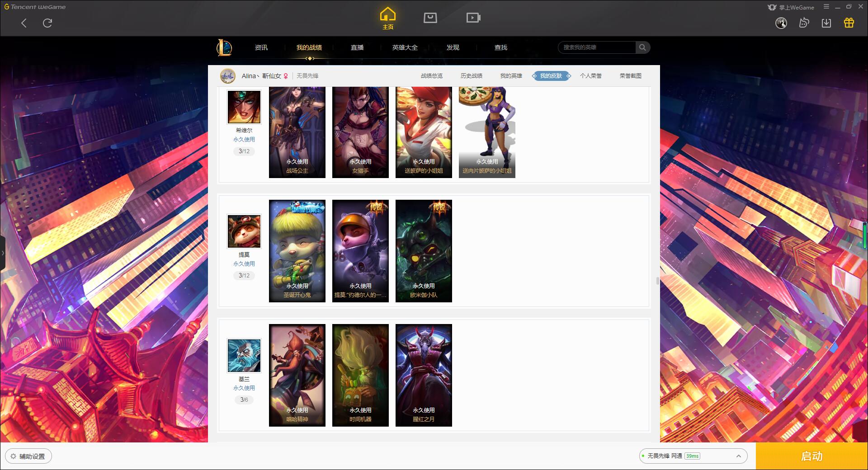Viewport: 868px width, 470px height.
Task: Open the hamburger main menu
Action: click(x=826, y=7)
